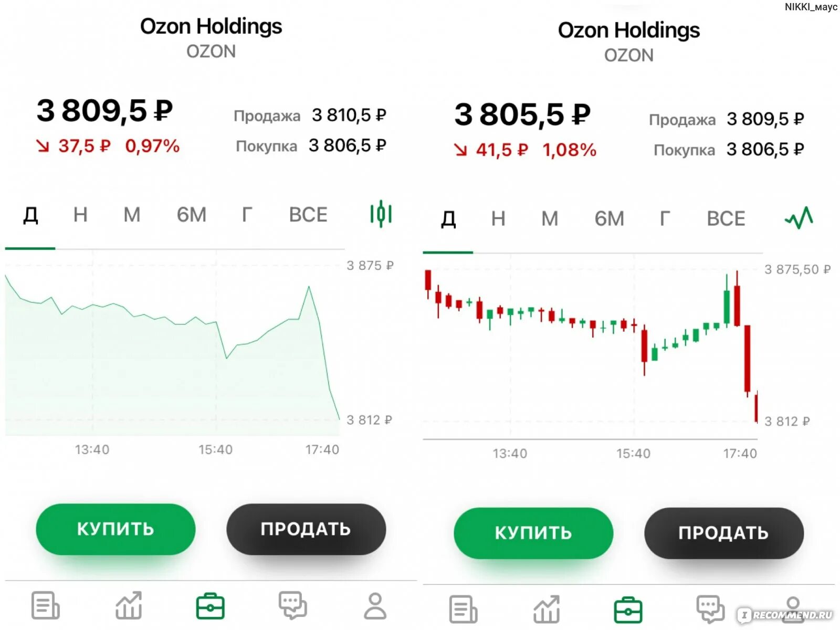Open market chart icon in left nav
This screenshot has height=630, width=840.
[x=129, y=605]
